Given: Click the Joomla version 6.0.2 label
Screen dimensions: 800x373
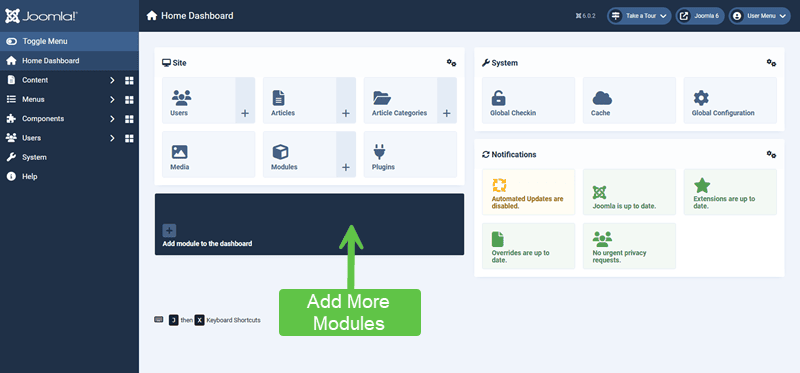Looking at the screenshot, I should pos(585,16).
